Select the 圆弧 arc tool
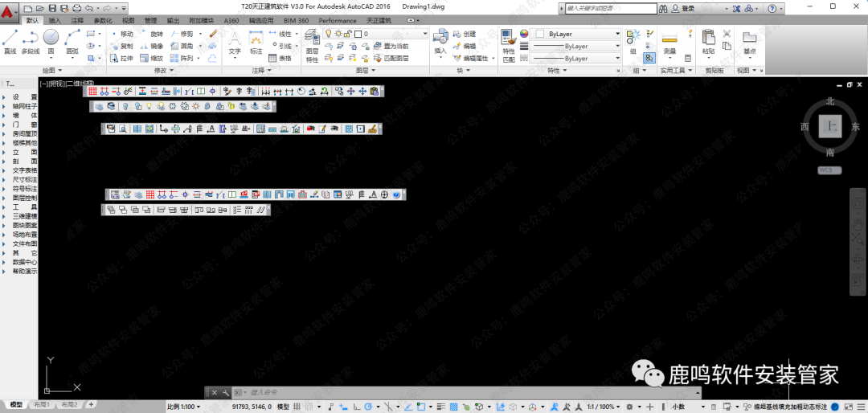 (72, 43)
